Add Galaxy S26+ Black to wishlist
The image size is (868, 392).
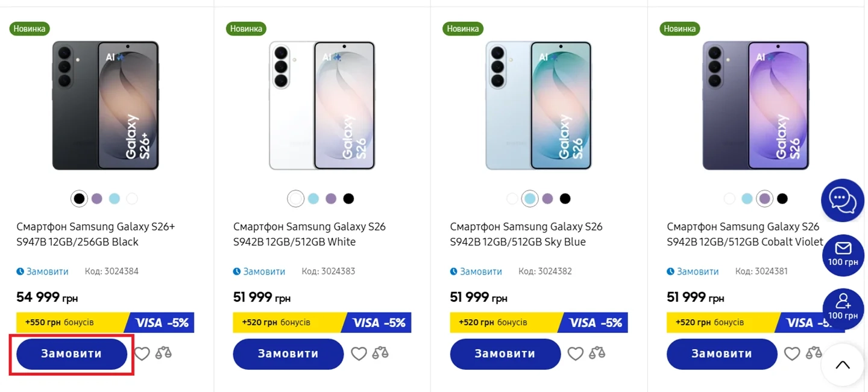pos(142,353)
